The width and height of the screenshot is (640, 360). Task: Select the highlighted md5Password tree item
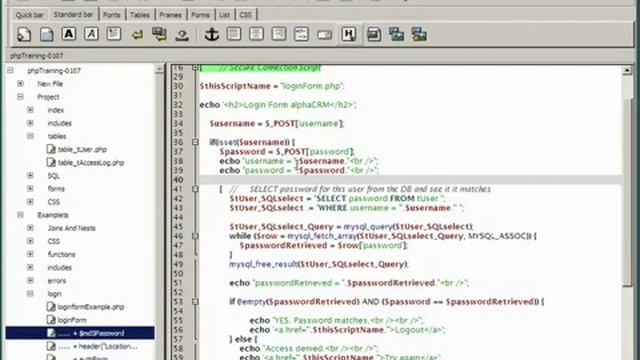(80, 333)
